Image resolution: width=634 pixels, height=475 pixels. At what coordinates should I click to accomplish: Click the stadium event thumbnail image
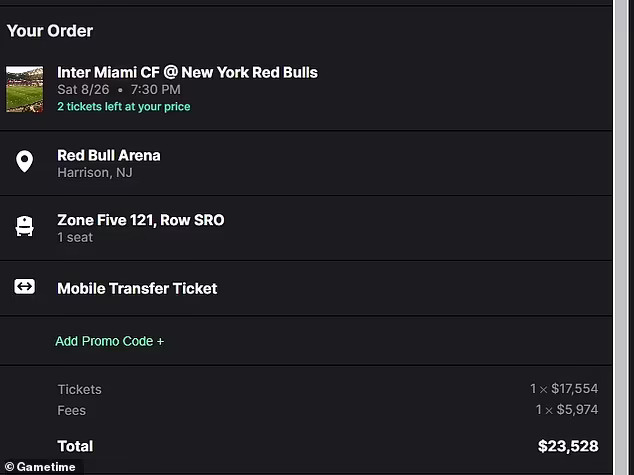click(24, 89)
